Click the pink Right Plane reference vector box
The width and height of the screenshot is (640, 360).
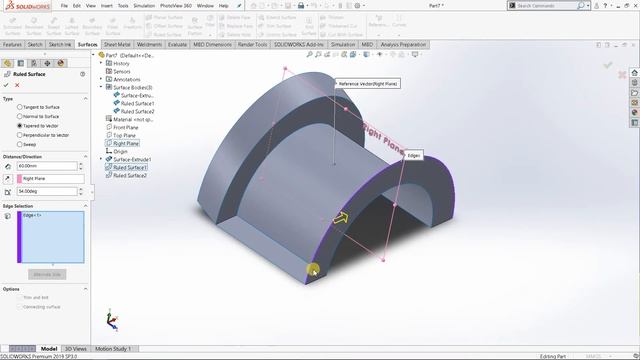click(x=51, y=178)
